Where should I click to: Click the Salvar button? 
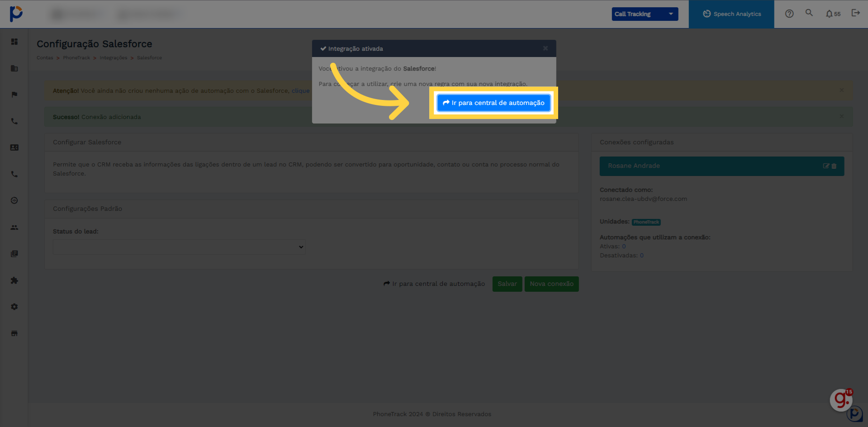(x=507, y=284)
